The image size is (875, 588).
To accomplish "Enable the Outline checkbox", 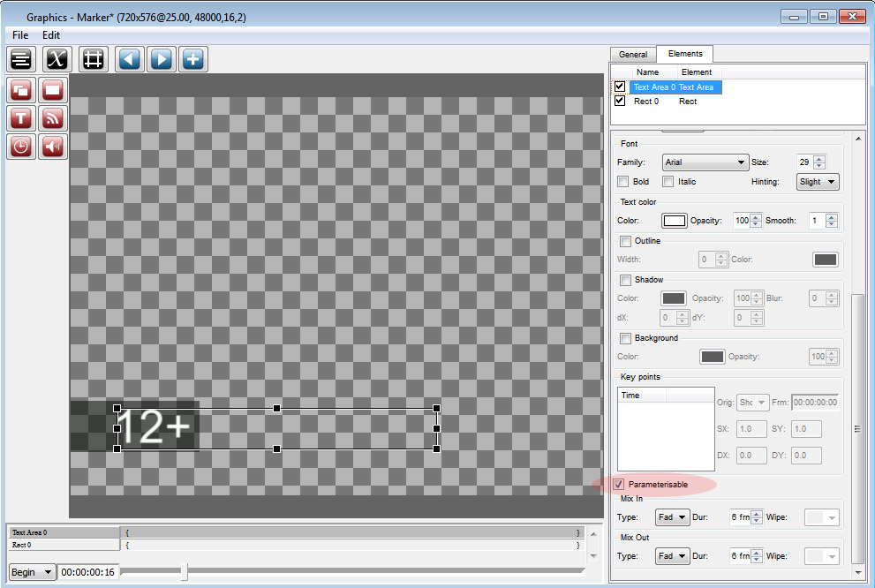I will tap(625, 241).
